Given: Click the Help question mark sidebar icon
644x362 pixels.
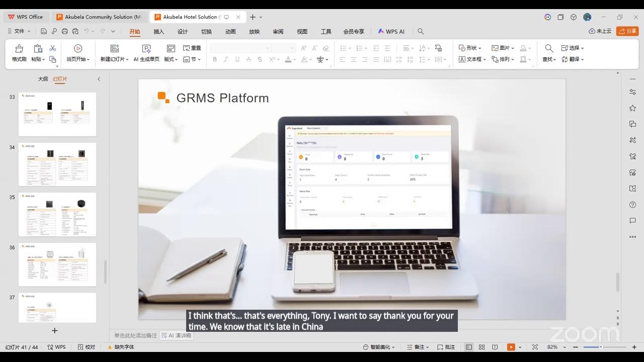Looking at the screenshot, I should pyautogui.click(x=632, y=205).
